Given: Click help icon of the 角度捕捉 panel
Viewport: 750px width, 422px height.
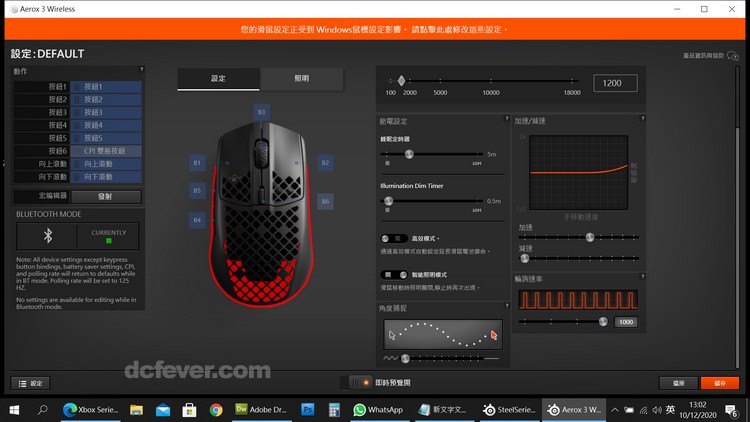Looking at the screenshot, I should pyautogui.click(x=507, y=306).
